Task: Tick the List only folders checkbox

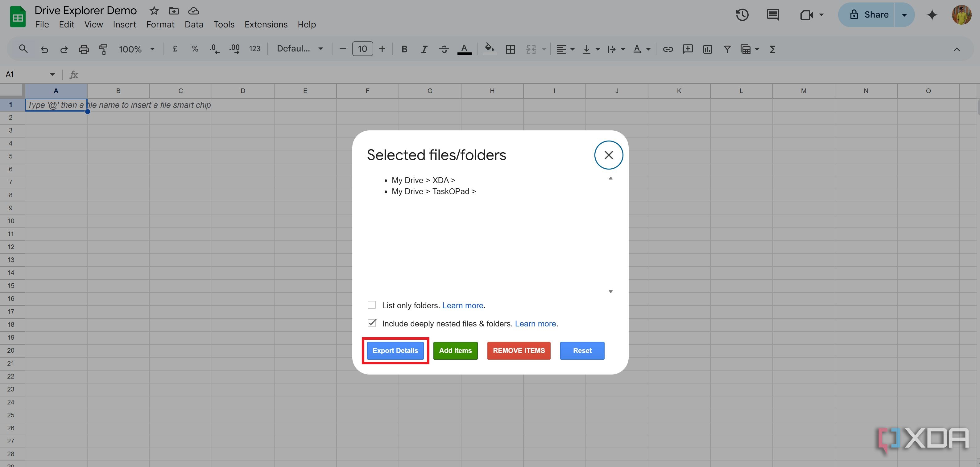Action: coord(372,305)
